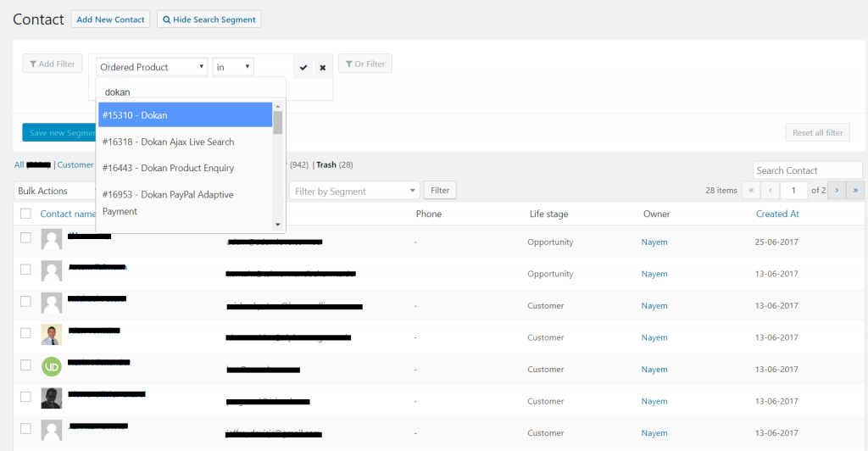Viewport: 868px width, 451px height.
Task: Select #16318 - Dokan Ajax Live Search
Action: pyautogui.click(x=186, y=142)
